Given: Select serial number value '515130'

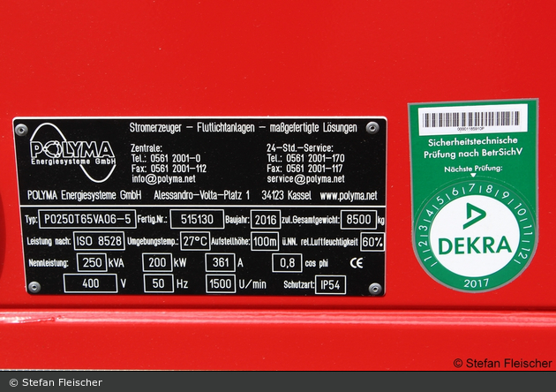Looking at the screenshot, I should (197, 219).
